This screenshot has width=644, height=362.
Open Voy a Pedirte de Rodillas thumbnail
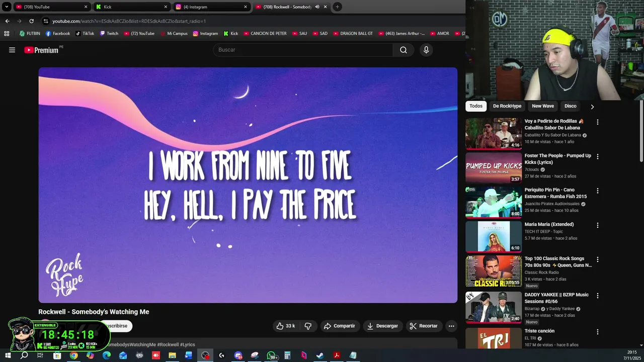pos(494,134)
